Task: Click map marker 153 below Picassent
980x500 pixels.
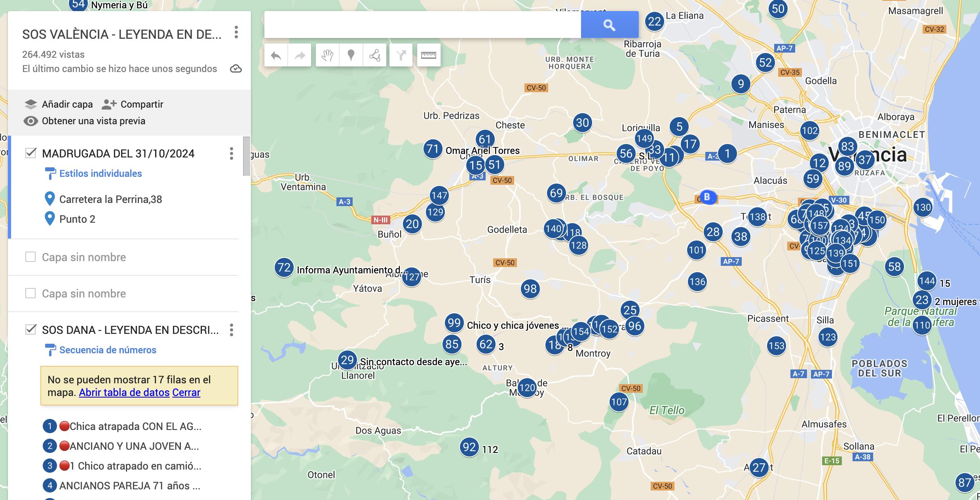Action: (776, 346)
